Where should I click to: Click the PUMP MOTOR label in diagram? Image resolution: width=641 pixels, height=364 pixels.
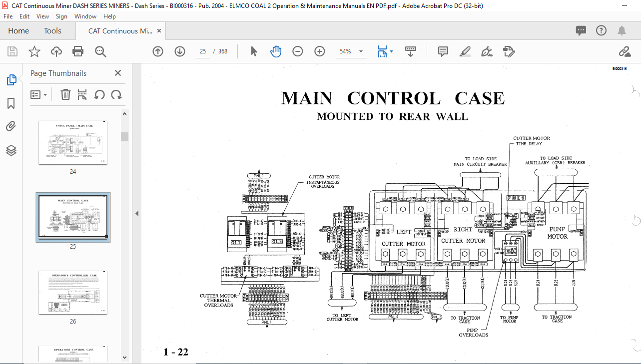tap(558, 233)
